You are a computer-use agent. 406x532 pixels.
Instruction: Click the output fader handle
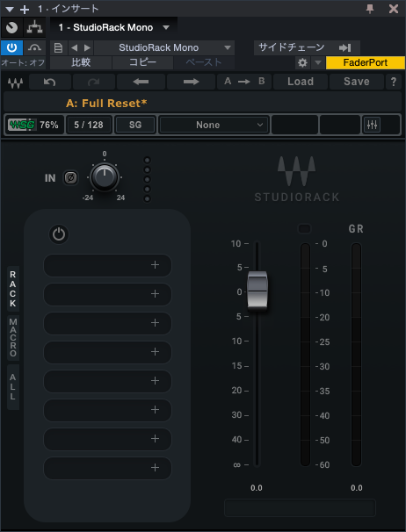click(257, 291)
